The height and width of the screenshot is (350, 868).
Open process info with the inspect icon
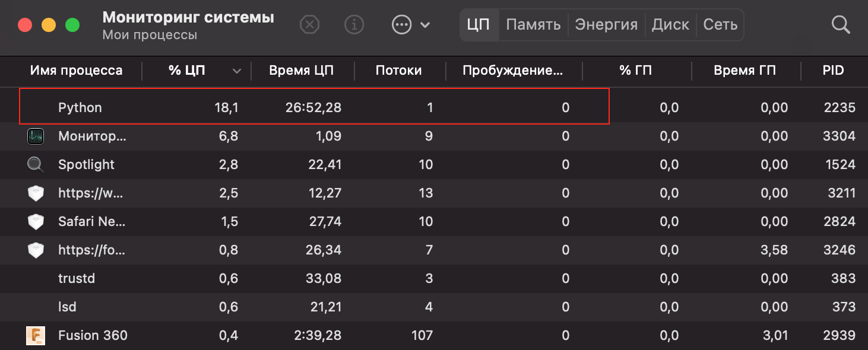[354, 25]
